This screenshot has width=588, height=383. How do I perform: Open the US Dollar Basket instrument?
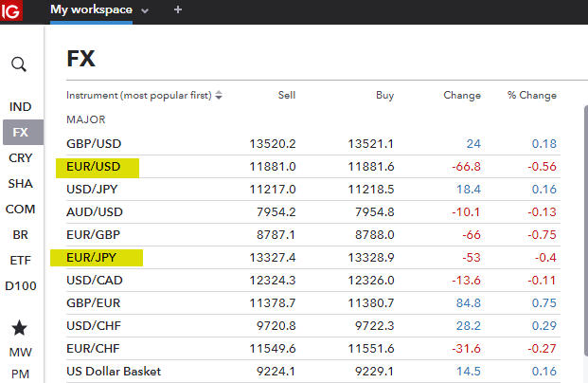pos(114,372)
